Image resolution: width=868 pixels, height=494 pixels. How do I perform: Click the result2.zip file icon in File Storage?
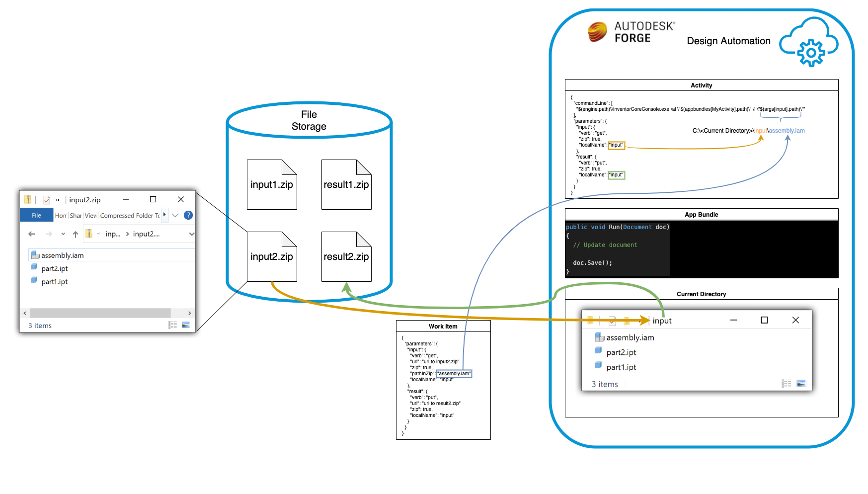[x=346, y=256]
